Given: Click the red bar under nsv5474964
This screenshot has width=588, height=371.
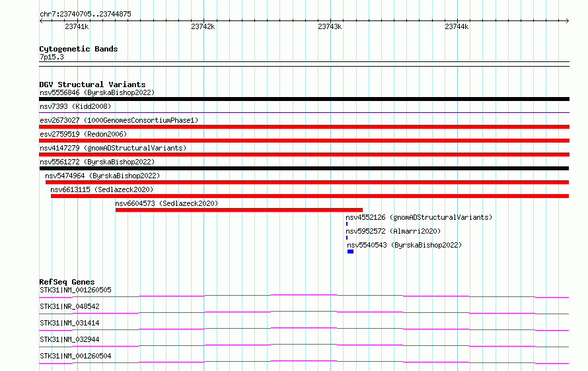Looking at the screenshot, I should click(307, 182).
